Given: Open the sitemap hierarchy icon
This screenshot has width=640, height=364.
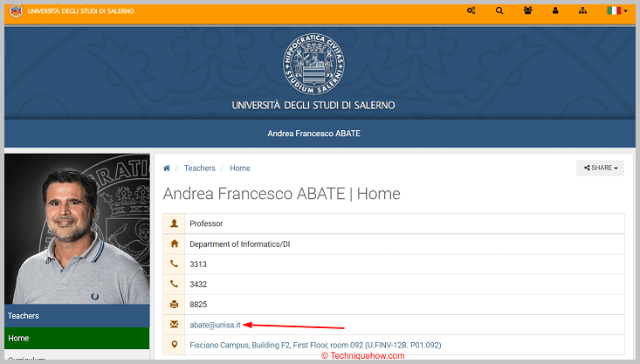Looking at the screenshot, I should (x=582, y=10).
